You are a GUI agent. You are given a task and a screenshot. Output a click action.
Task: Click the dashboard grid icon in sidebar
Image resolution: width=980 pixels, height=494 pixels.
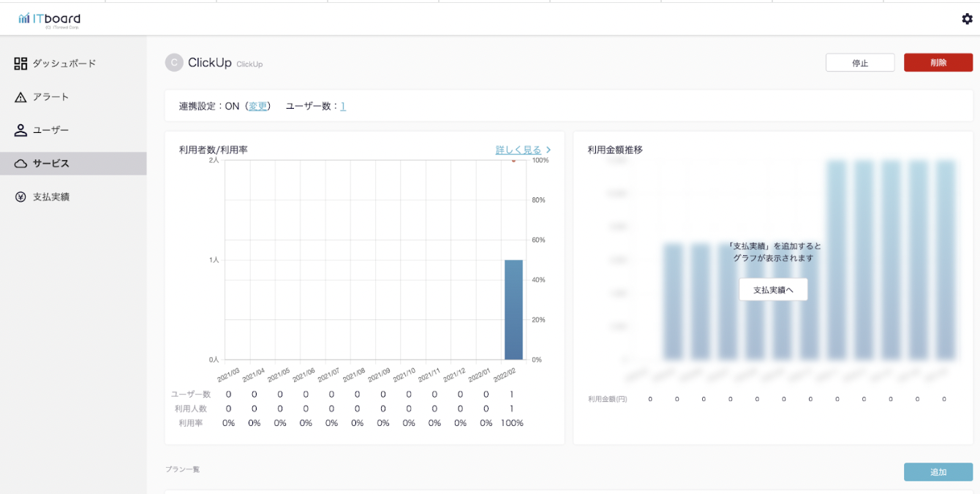20,64
